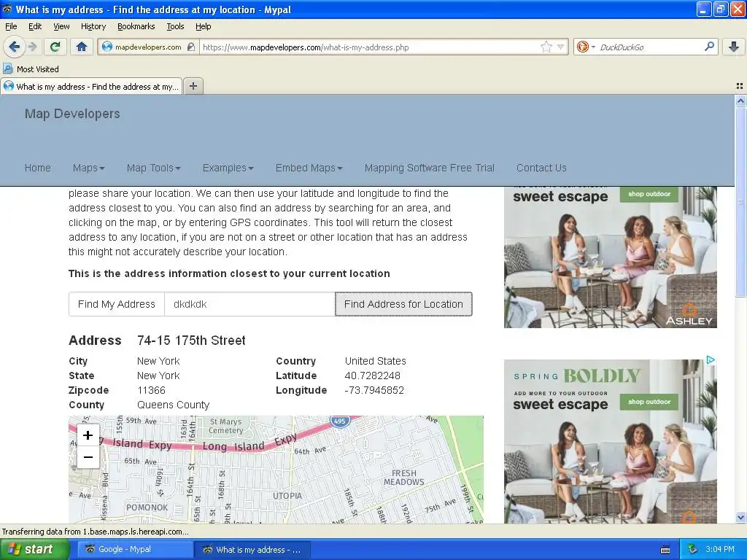
Task: Open the Contact Us link
Action: (541, 168)
